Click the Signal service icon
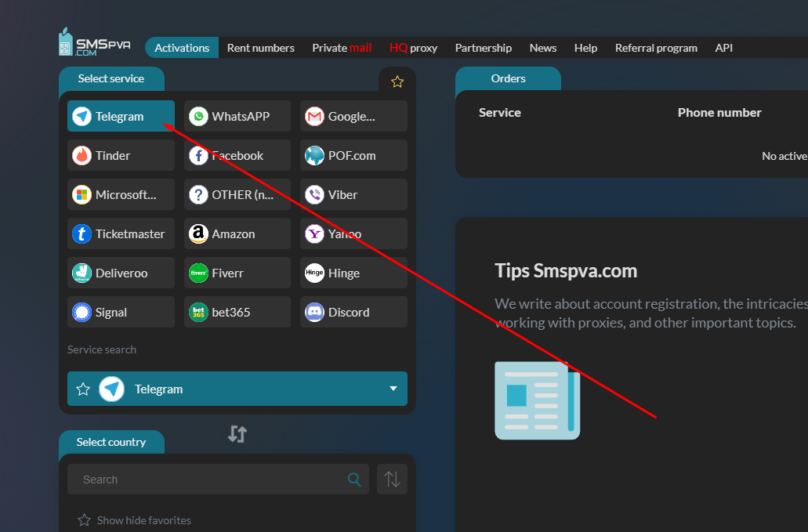808x532 pixels. 82,312
